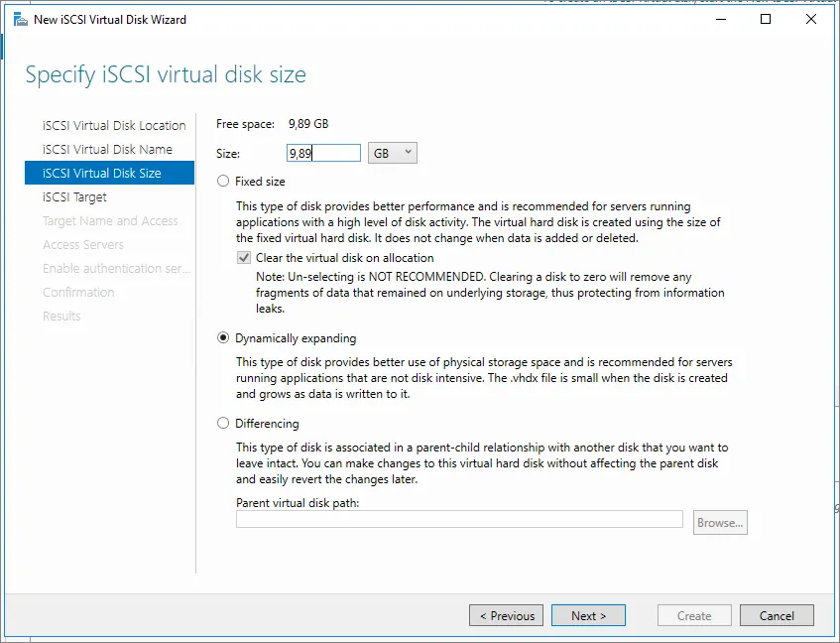Cancel the wizard

tap(777, 615)
